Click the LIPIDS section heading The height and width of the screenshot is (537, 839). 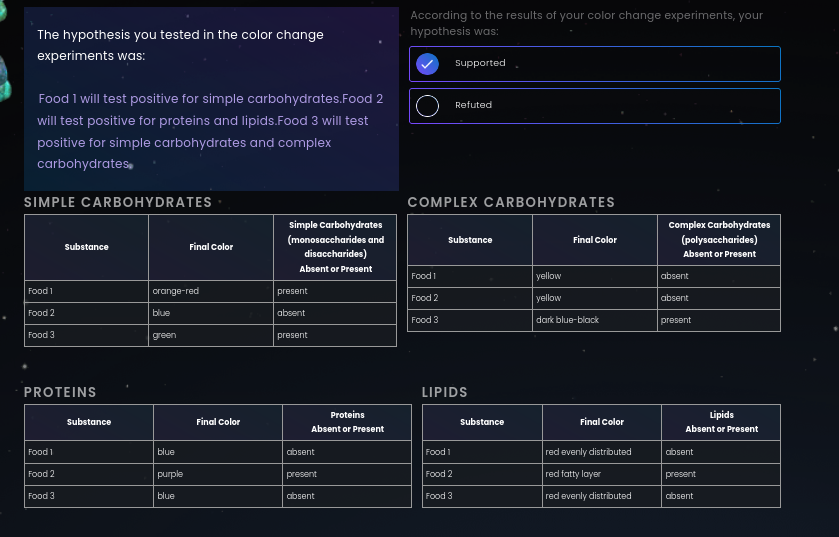444,392
